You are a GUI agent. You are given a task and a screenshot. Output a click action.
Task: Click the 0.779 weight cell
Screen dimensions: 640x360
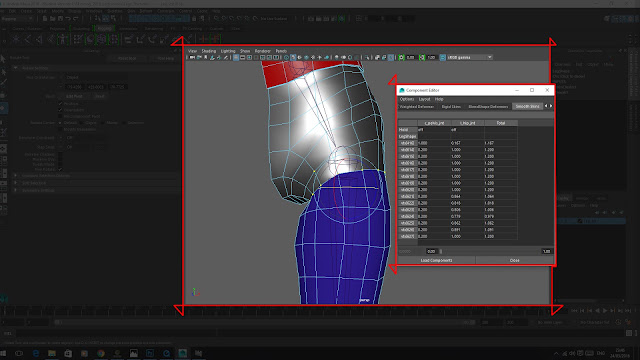[x=467, y=216]
